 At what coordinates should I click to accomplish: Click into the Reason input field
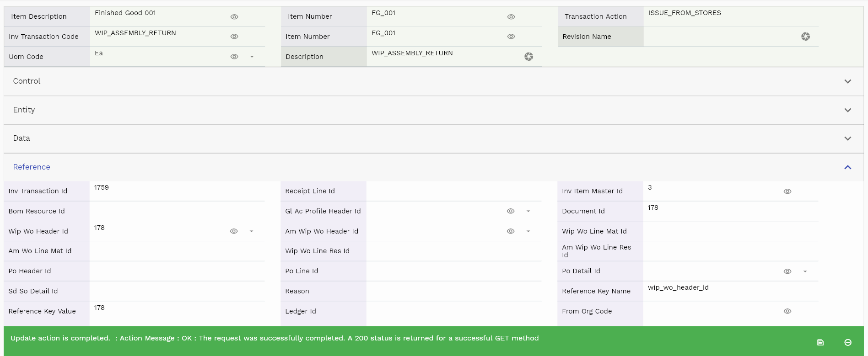pyautogui.click(x=453, y=291)
